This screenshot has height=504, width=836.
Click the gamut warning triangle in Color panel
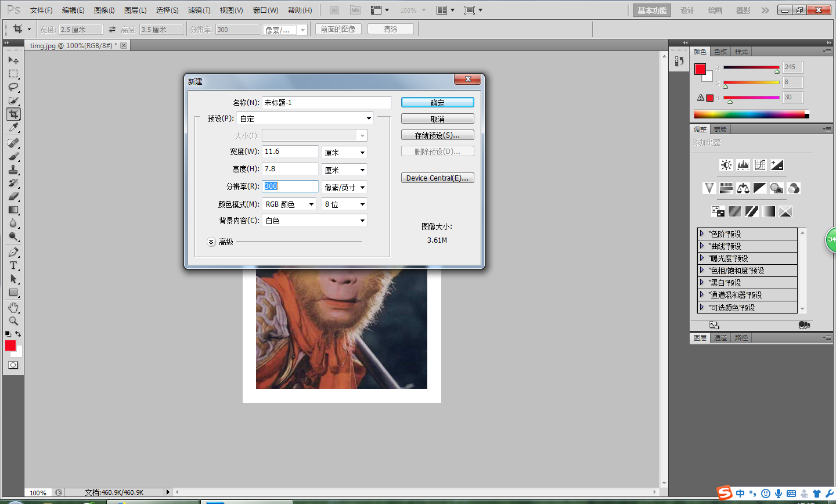701,98
